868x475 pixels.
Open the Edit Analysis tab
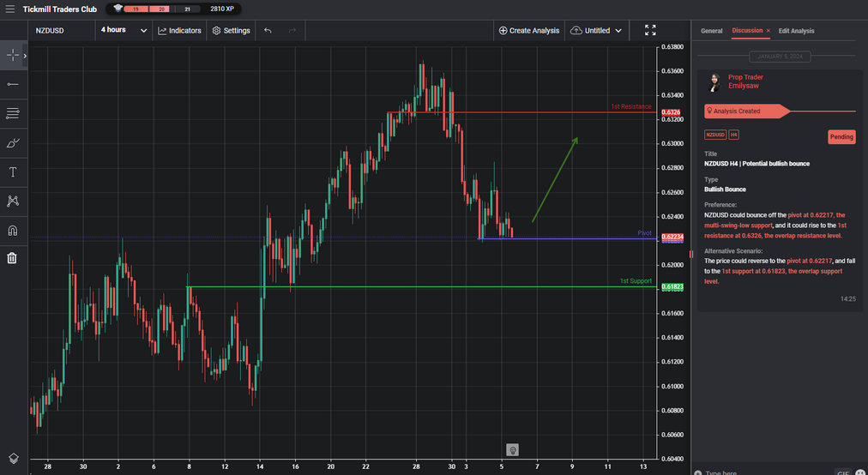pos(796,31)
